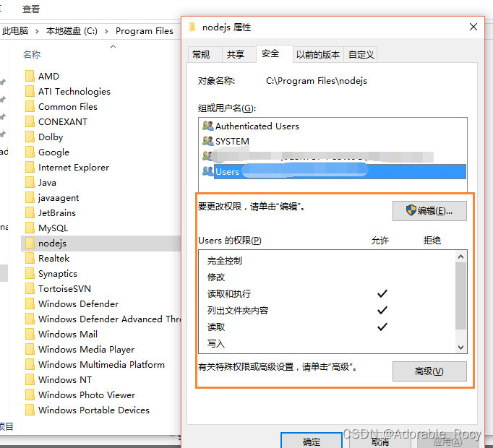Image resolution: width=493 pixels, height=448 pixels.
Task: Select the 安全 tab
Action: (x=275, y=53)
